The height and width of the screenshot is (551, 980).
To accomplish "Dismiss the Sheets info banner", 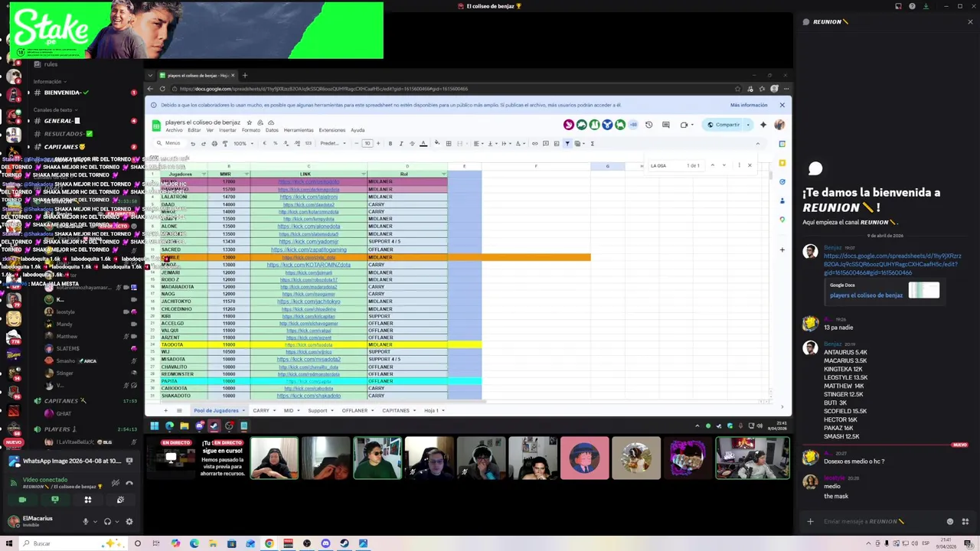I will (x=782, y=105).
